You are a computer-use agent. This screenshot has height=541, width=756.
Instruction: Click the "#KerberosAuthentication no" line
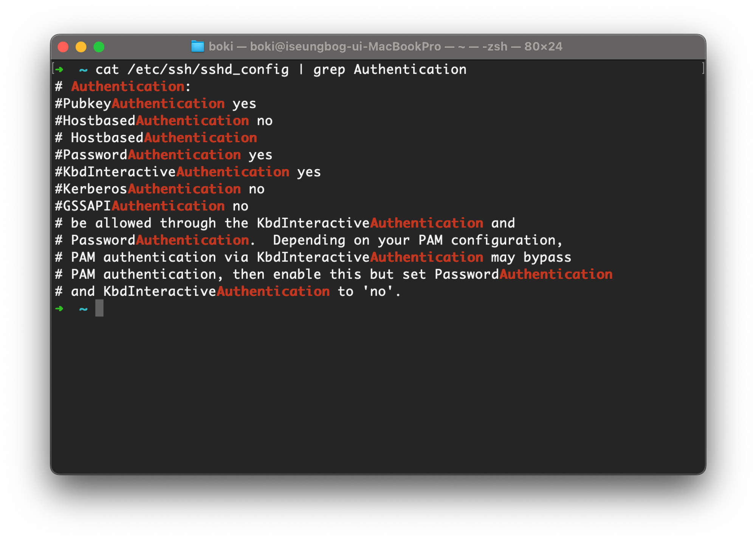click(160, 189)
